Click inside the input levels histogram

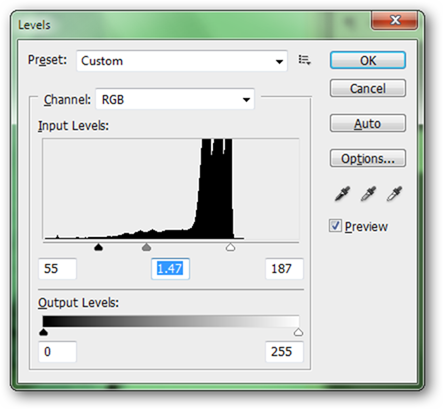click(x=171, y=189)
